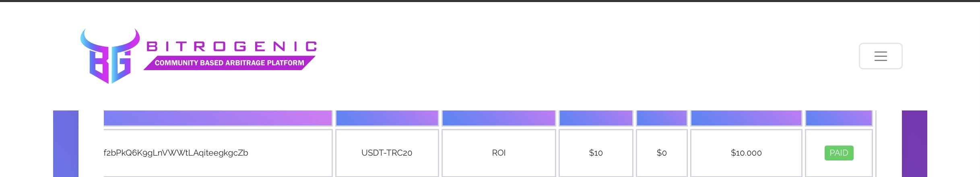Viewport: 980px width, 177px height.
Task: Click header cell above the $0 value
Action: [x=662, y=118]
